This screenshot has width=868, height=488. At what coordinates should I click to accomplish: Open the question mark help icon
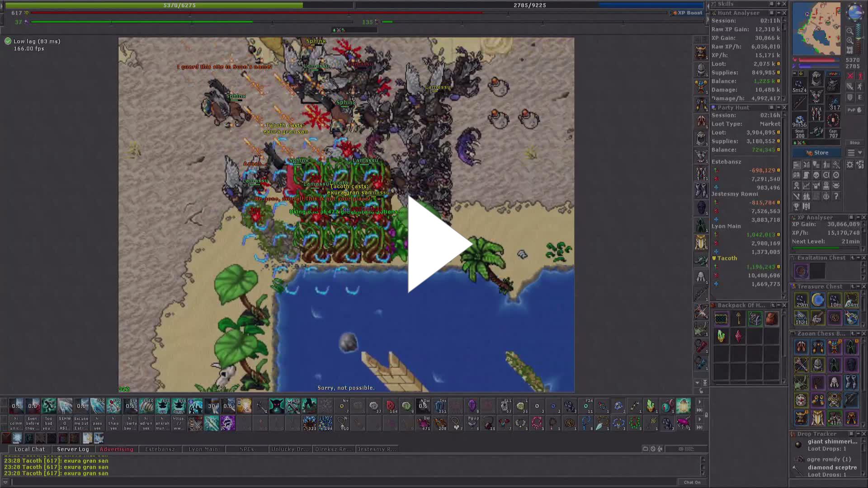coord(836,196)
